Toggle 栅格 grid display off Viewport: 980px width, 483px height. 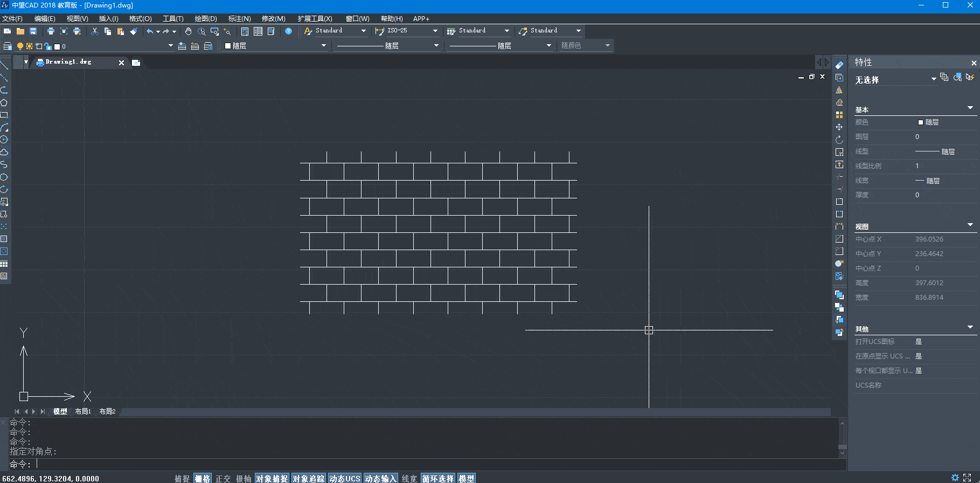pos(203,478)
